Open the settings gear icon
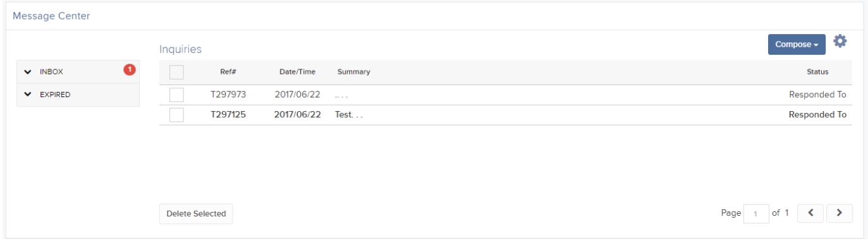Image resolution: width=868 pixels, height=241 pixels. [x=840, y=41]
